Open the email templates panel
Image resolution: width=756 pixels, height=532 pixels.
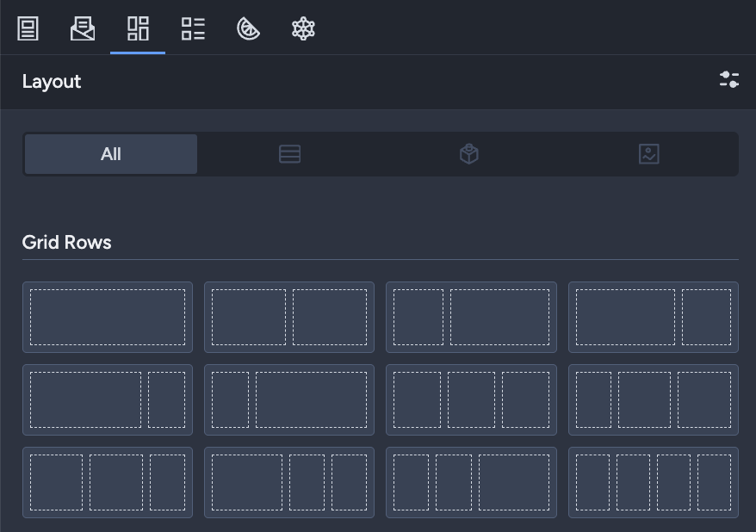point(83,28)
